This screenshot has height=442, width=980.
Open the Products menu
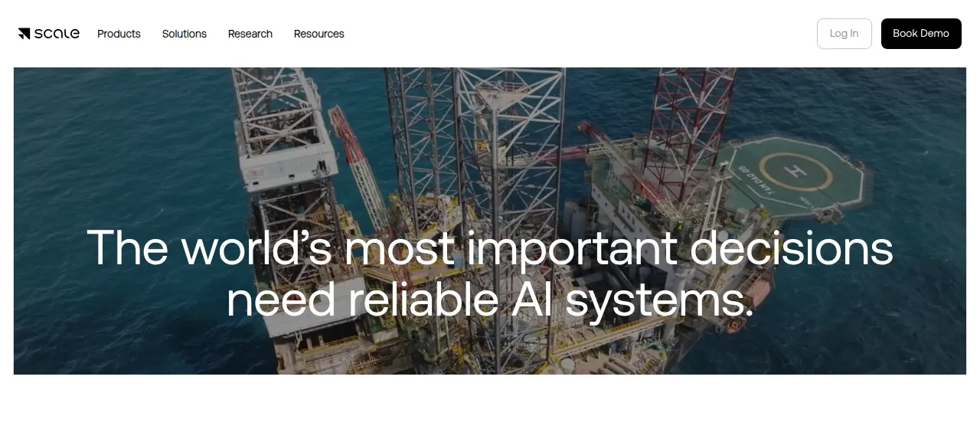coord(119,34)
